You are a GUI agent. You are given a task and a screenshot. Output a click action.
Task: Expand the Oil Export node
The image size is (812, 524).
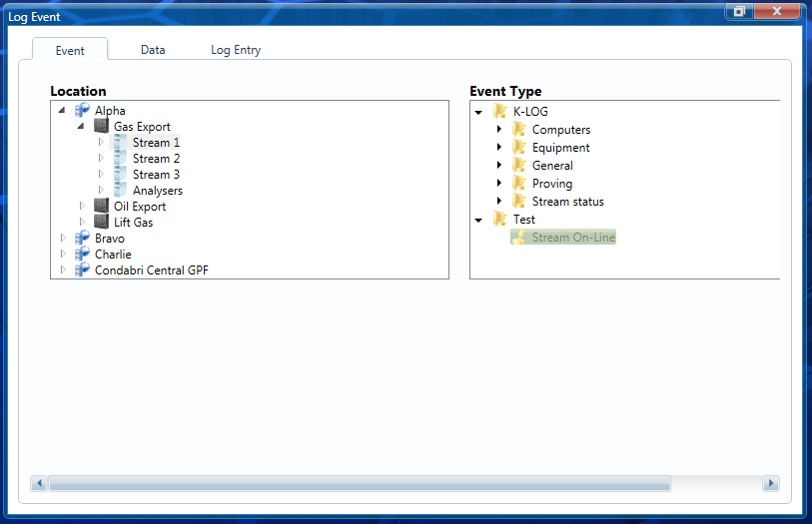click(x=82, y=206)
